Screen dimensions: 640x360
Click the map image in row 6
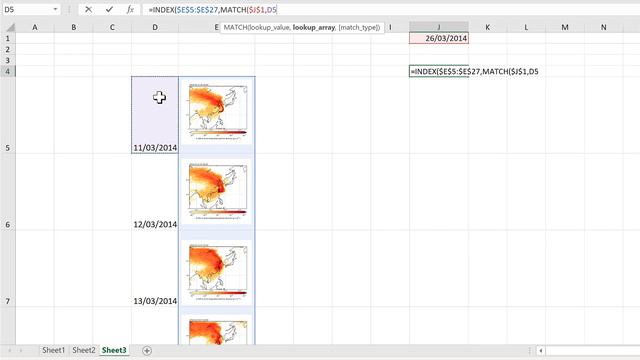pyautogui.click(x=218, y=191)
